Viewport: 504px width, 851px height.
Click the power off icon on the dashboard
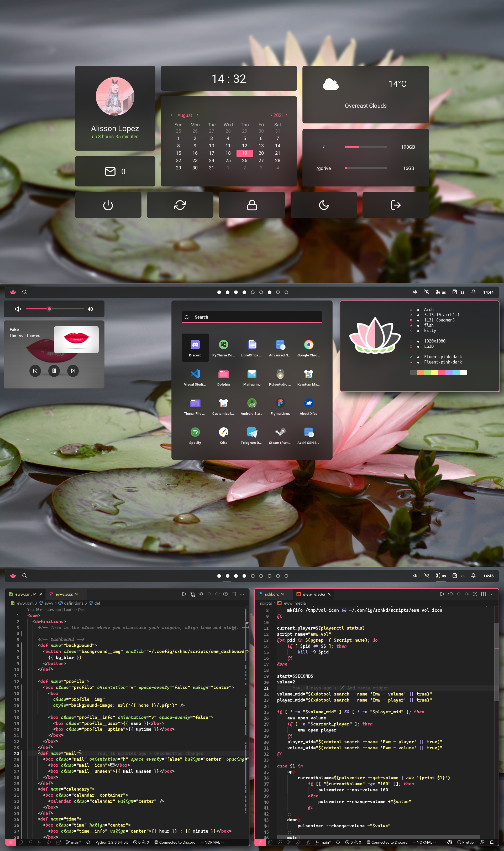108,205
